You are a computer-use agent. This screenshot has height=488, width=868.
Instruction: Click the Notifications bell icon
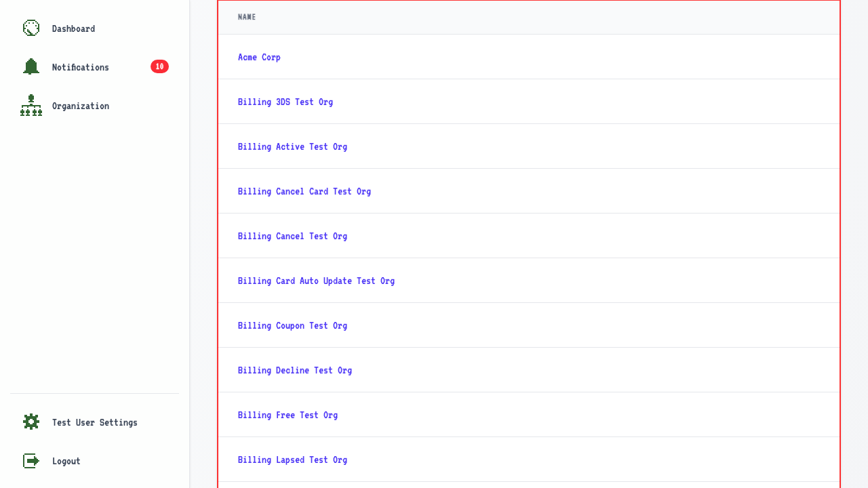pyautogui.click(x=31, y=66)
